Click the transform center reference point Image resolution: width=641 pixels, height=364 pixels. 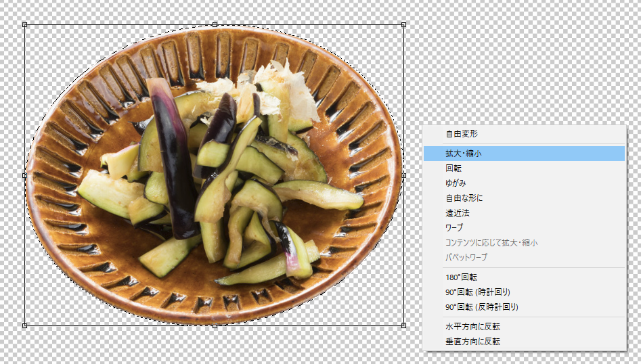215,175
